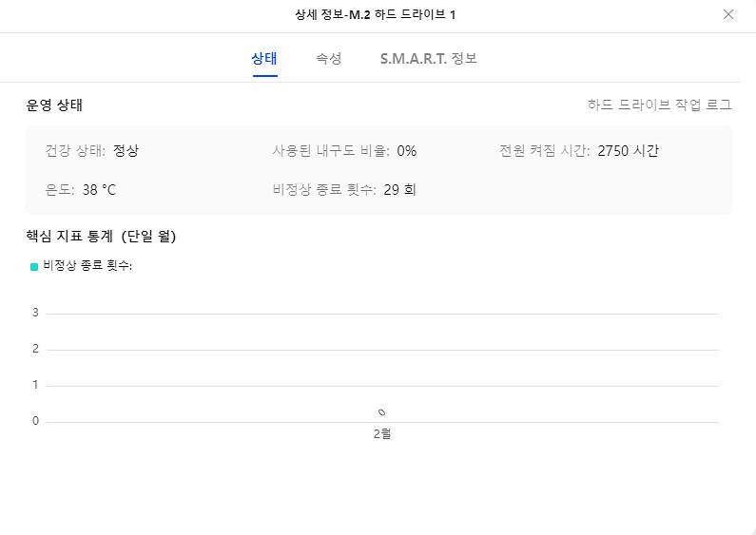The image size is (756, 535).
Task: Click the 사용된 내구도 비율 0% value
Action: pos(407,151)
